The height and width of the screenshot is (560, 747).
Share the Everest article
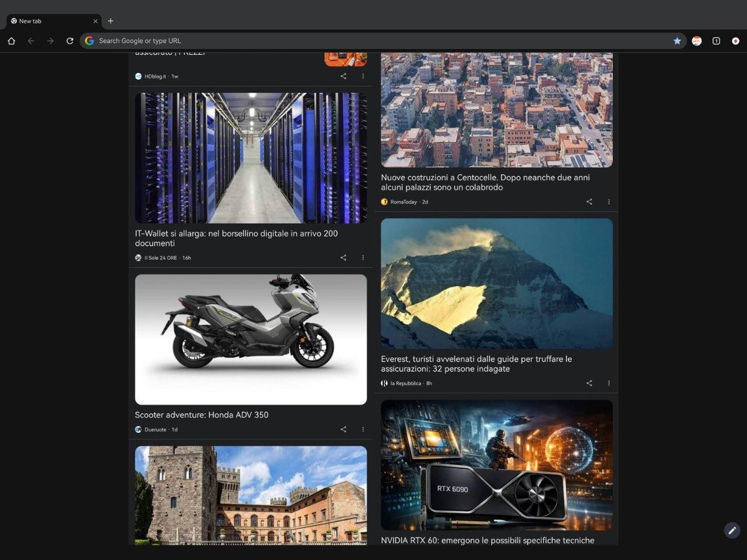[x=589, y=383]
